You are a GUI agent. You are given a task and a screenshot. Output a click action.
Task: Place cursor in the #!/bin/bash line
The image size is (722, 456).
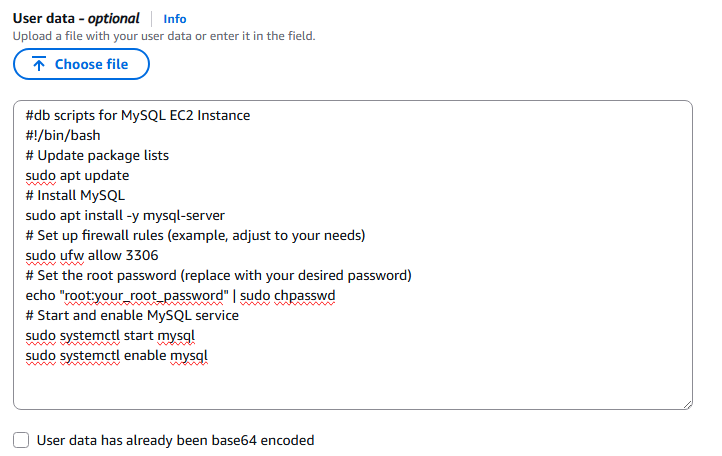63,135
